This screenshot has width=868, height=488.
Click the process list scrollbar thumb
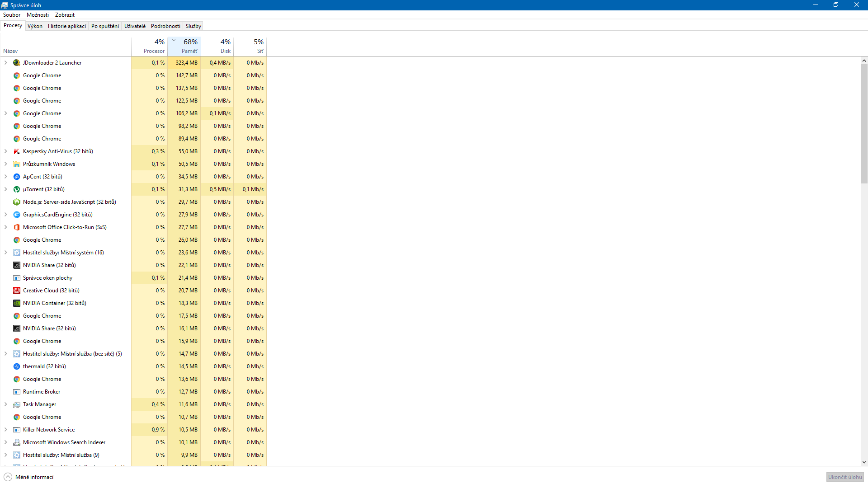[864, 124]
